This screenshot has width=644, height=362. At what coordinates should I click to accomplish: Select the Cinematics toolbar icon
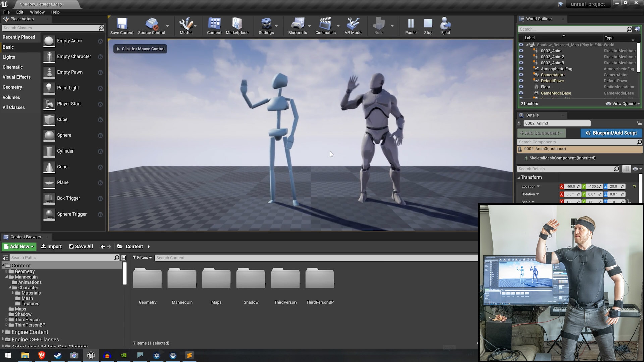click(325, 24)
